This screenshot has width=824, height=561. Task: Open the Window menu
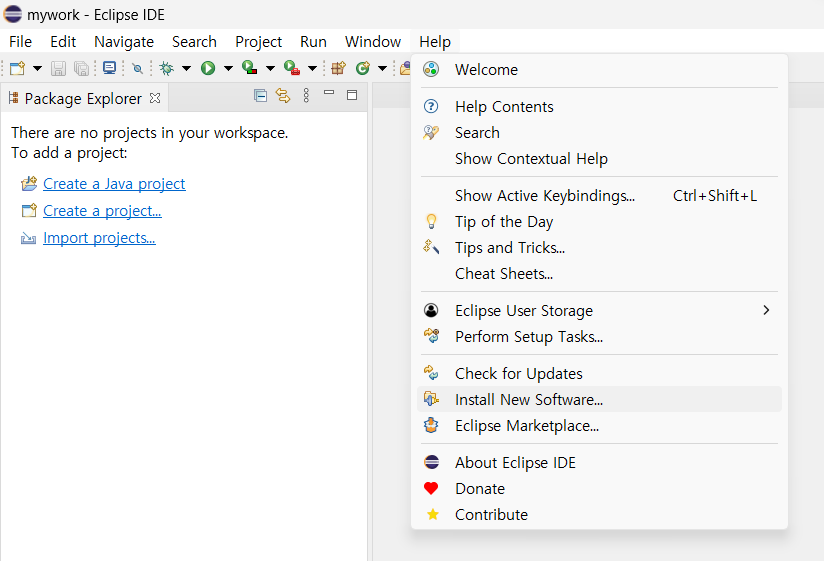click(373, 41)
